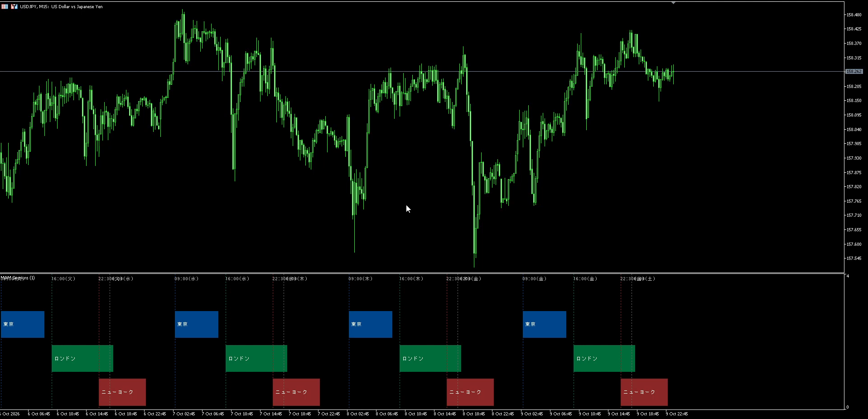Select the 6 Oct ロンドン session box
This screenshot has width=868, height=419.
coord(82,358)
